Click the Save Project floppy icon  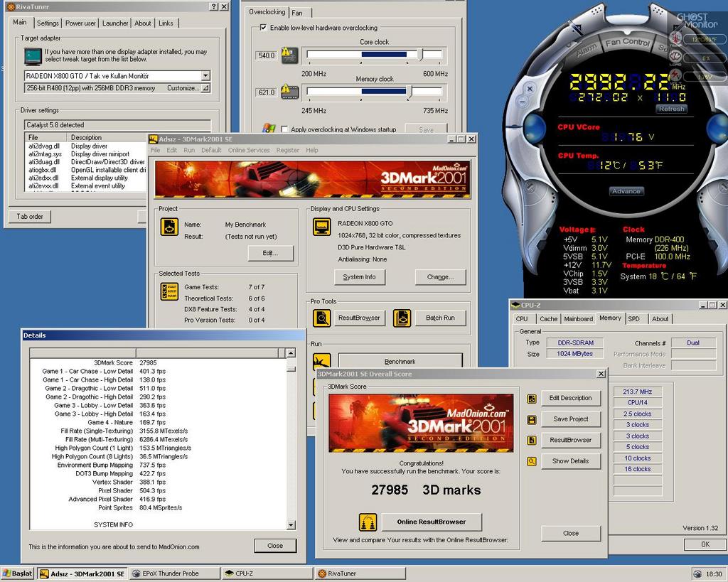(x=532, y=419)
